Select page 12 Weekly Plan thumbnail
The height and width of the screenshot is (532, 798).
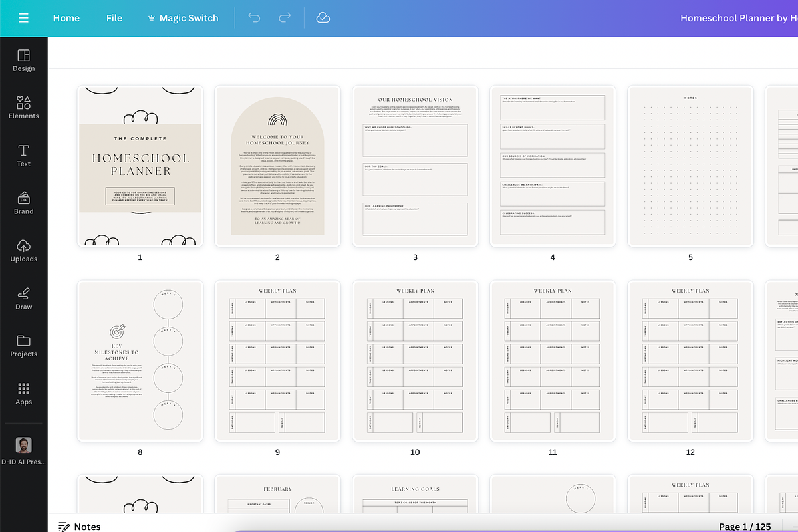pyautogui.click(x=690, y=360)
